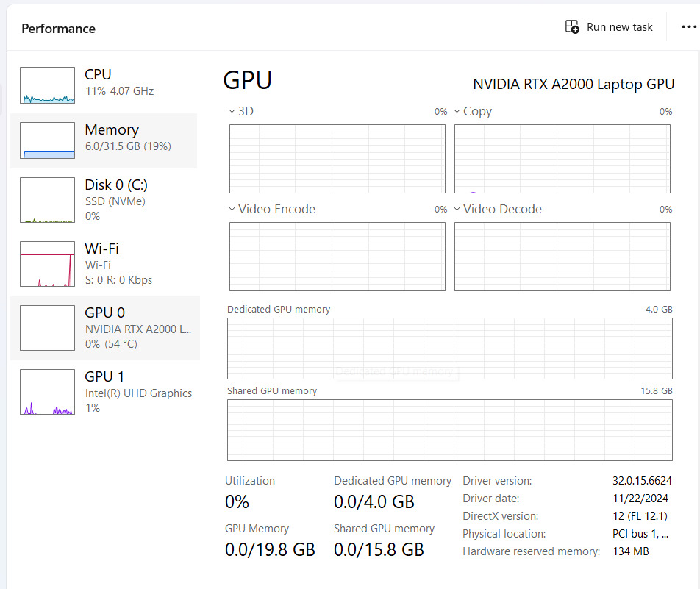This screenshot has width=700, height=589.
Task: Click the Dedicated GPU memory graph
Action: [x=449, y=349]
